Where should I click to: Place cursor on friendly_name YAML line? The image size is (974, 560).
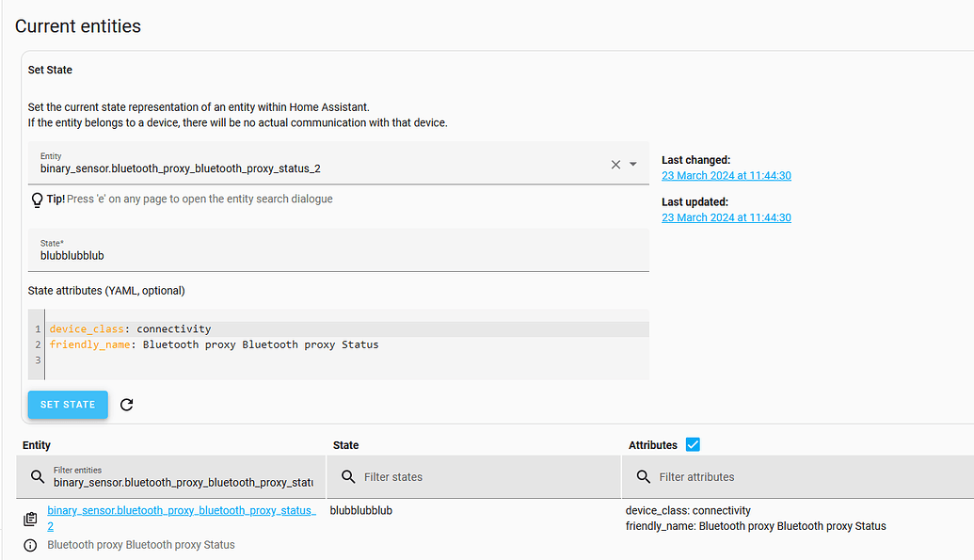point(282,344)
